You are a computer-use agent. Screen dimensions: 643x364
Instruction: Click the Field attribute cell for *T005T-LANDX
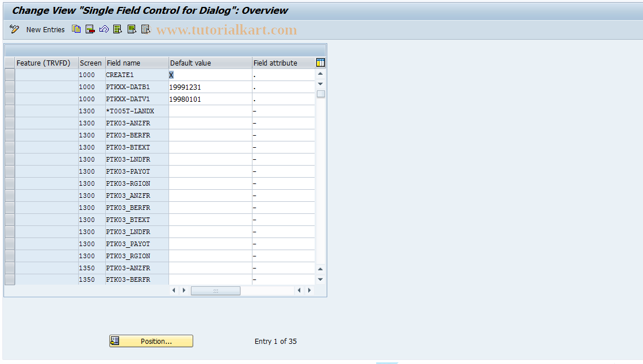pyautogui.click(x=284, y=111)
